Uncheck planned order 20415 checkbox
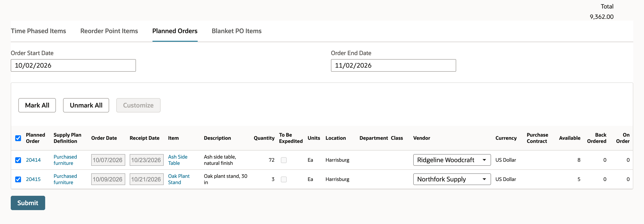The image size is (644, 224). (x=18, y=179)
